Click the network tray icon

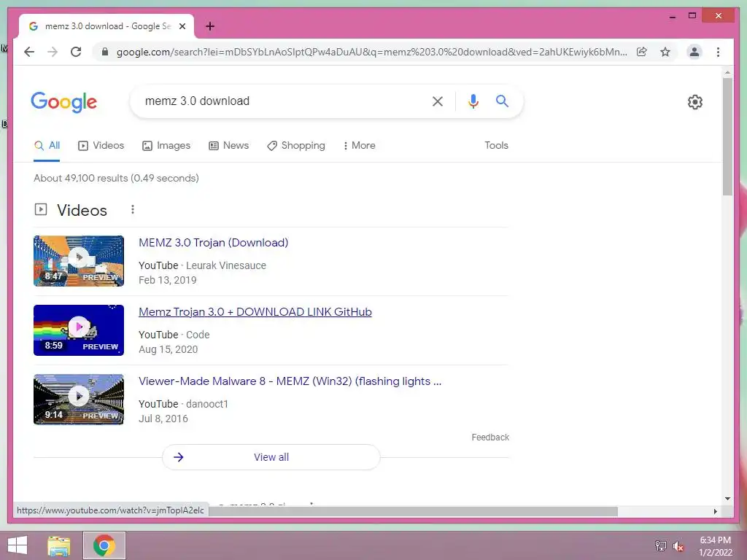(660, 545)
